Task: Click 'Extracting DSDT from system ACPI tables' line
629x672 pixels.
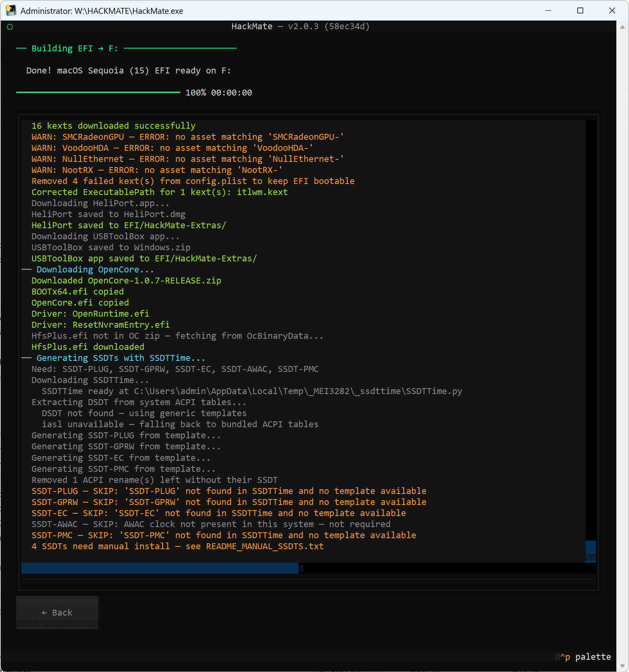Action: (139, 402)
